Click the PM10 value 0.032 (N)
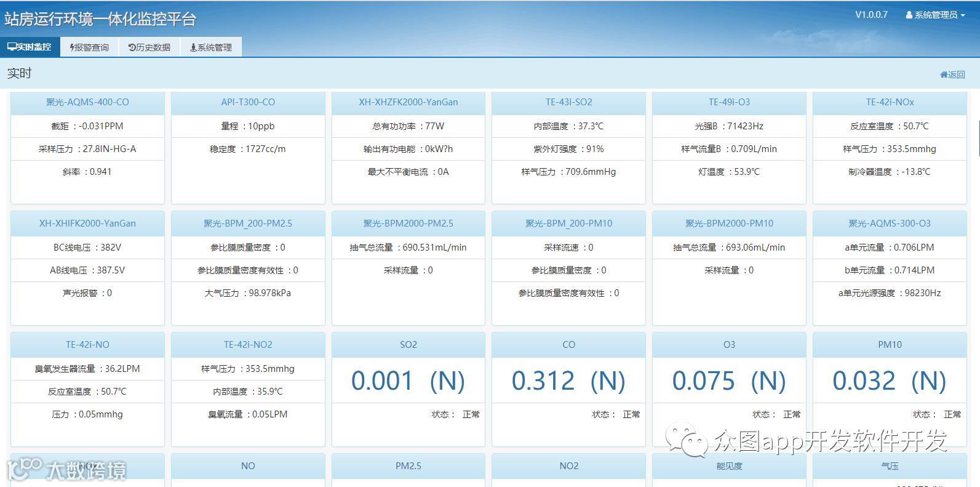The image size is (980, 487). tap(890, 380)
